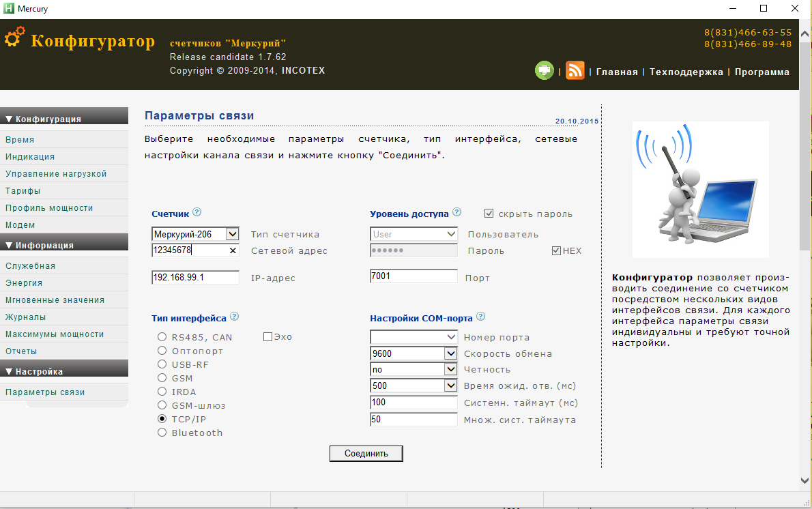Click the phone number 8(831)466-89-48
Image resolution: width=812 pixels, height=509 pixels.
(x=748, y=44)
